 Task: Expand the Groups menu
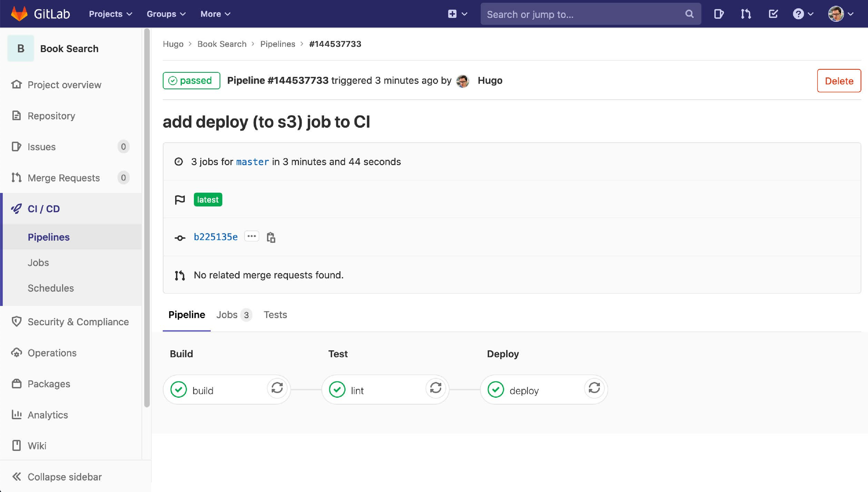pyautogui.click(x=166, y=14)
